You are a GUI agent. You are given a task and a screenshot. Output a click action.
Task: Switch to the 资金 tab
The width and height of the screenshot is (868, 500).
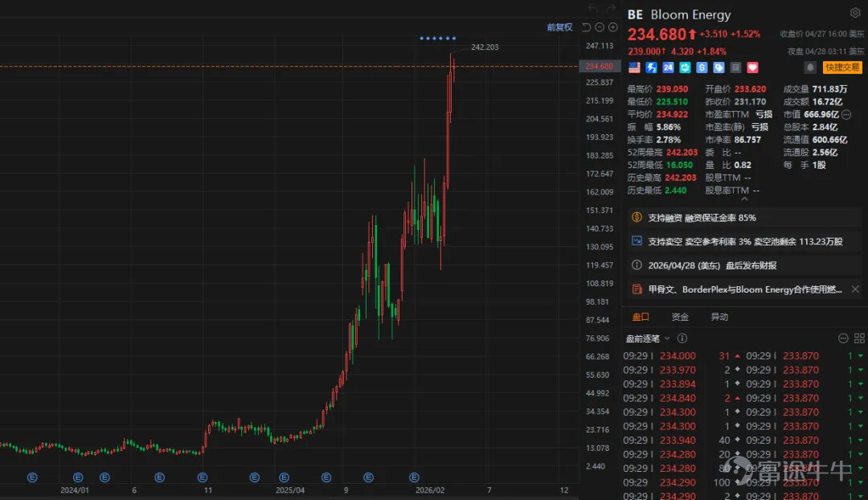[x=680, y=317]
